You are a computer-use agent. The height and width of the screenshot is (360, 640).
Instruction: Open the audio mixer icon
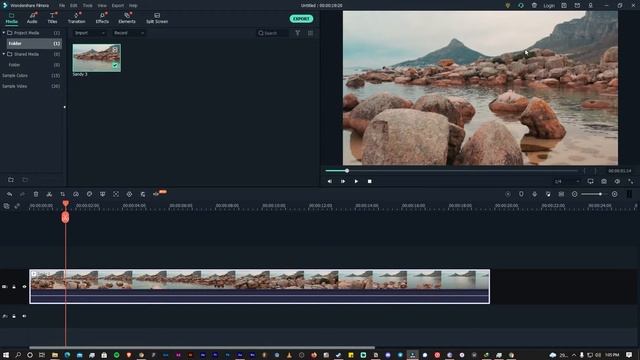tap(548, 194)
